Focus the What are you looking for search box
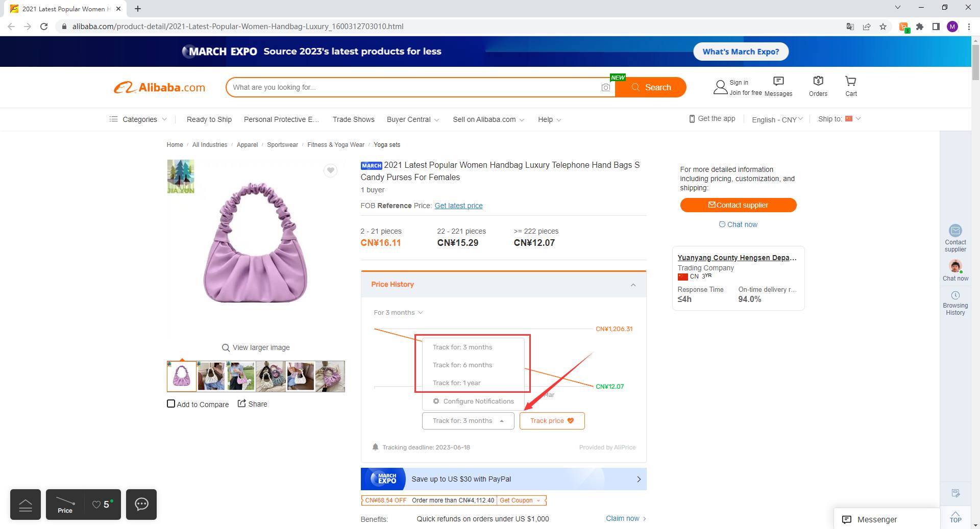 [413, 87]
